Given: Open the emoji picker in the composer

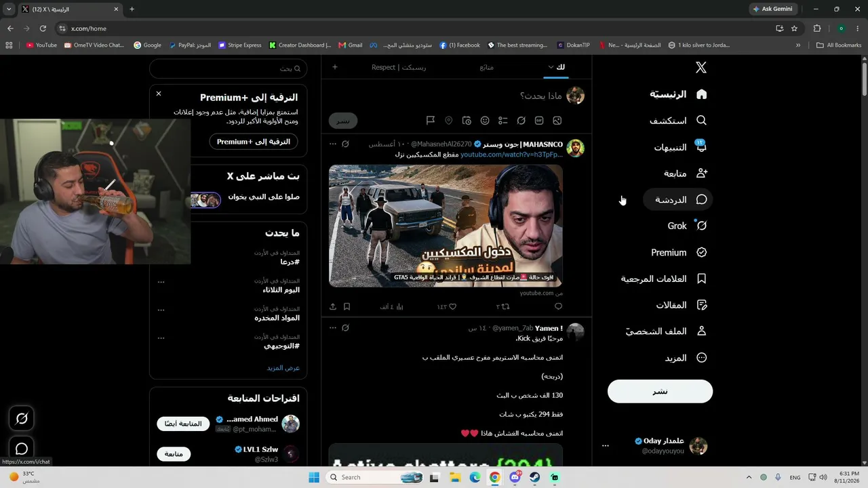Looking at the screenshot, I should point(485,121).
